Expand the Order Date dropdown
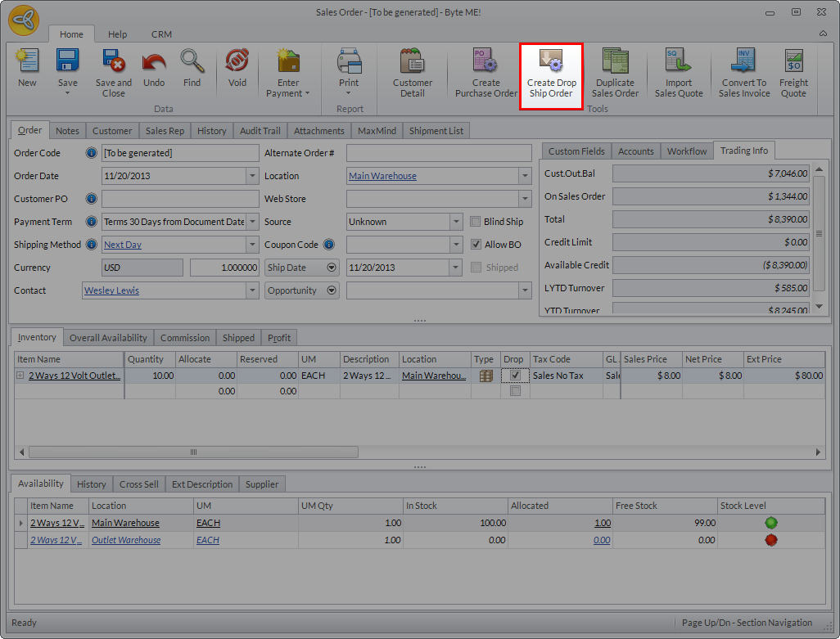 tap(252, 176)
